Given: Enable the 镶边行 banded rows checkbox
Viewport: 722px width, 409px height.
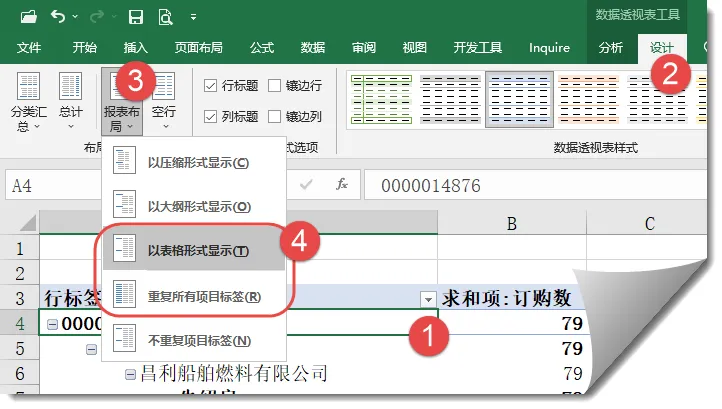Looking at the screenshot, I should click(275, 86).
